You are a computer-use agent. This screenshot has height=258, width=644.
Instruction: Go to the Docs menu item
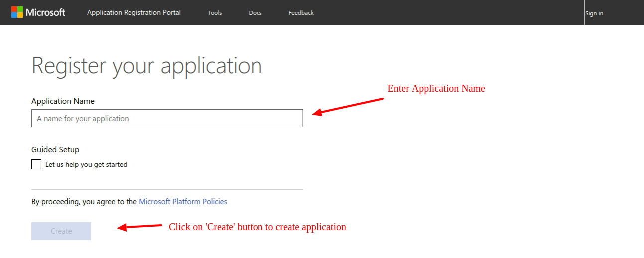click(255, 13)
